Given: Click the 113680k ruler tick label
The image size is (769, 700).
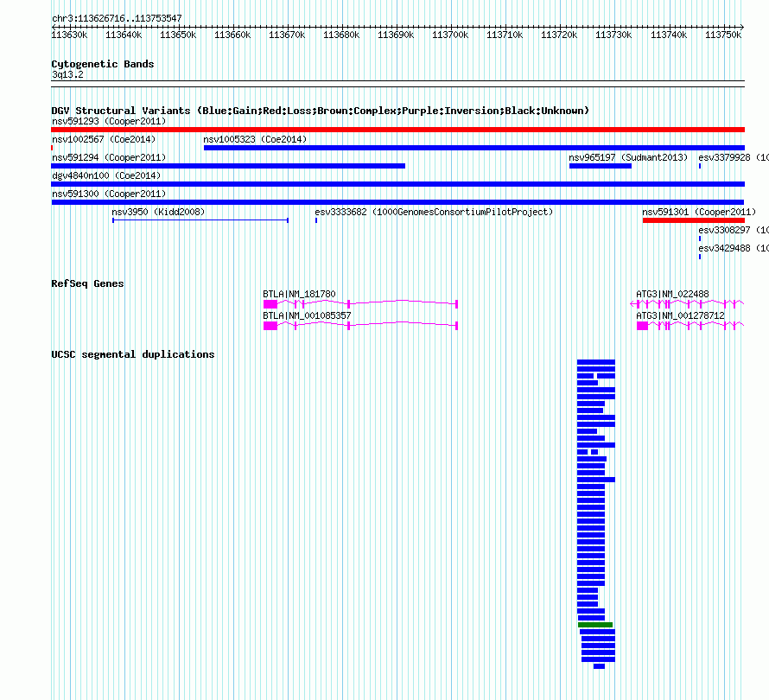Looking at the screenshot, I should 341,35.
